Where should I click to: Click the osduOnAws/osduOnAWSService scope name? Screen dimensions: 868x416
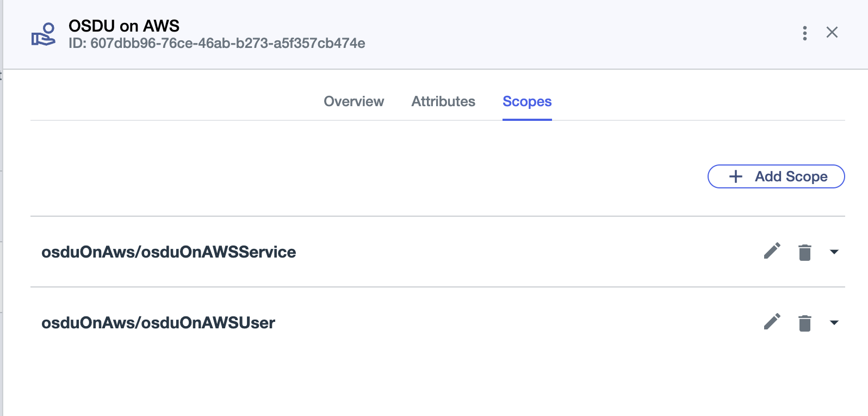tap(169, 252)
